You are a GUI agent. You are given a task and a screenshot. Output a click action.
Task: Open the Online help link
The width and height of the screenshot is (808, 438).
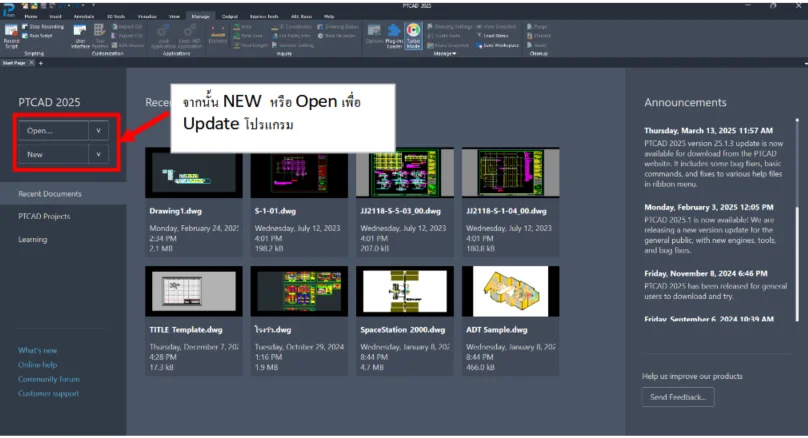point(38,365)
